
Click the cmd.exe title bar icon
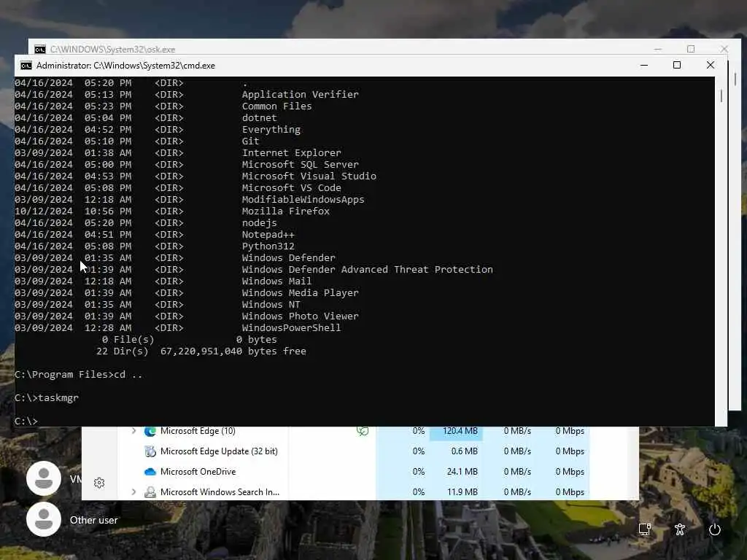26,65
